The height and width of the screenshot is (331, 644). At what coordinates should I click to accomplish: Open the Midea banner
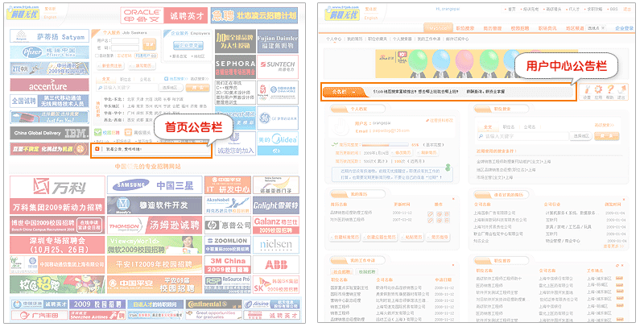pyautogui.click(x=278, y=143)
